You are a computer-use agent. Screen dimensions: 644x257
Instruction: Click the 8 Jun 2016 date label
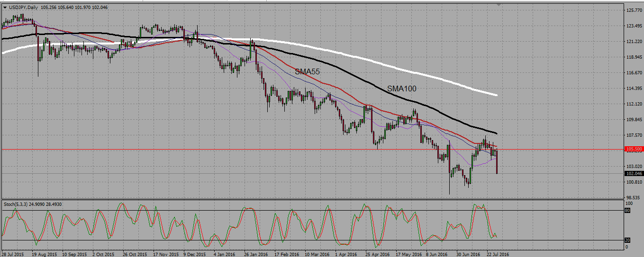[437, 254]
